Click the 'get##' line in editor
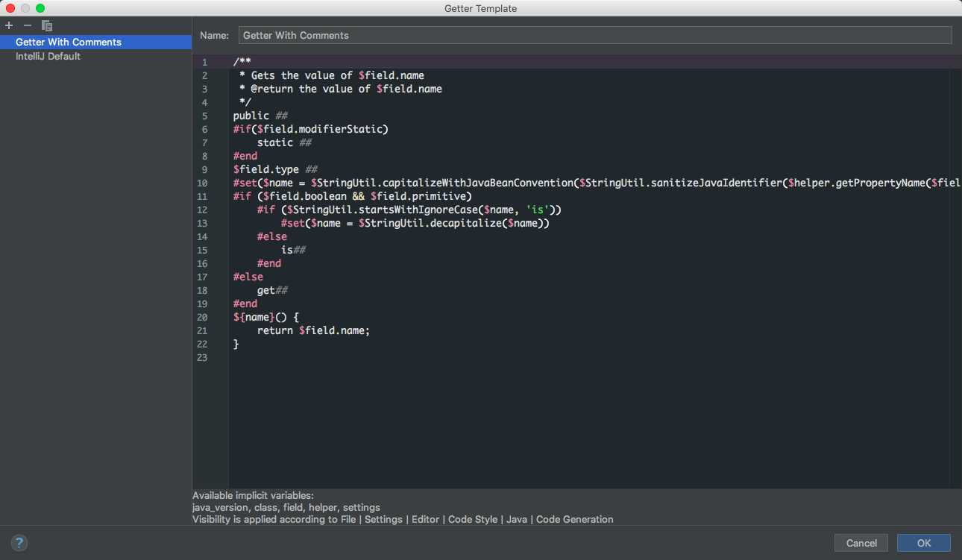 coord(272,290)
